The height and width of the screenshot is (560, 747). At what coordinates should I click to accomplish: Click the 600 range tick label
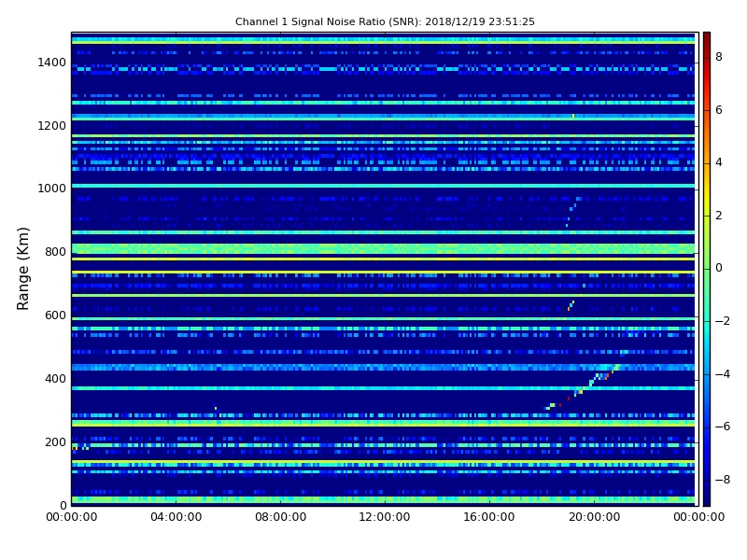(55, 315)
